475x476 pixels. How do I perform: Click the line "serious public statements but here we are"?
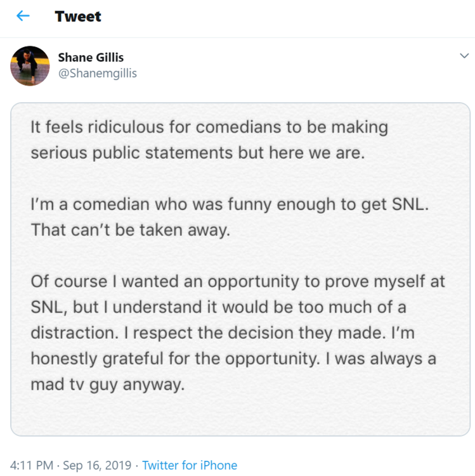point(198,153)
